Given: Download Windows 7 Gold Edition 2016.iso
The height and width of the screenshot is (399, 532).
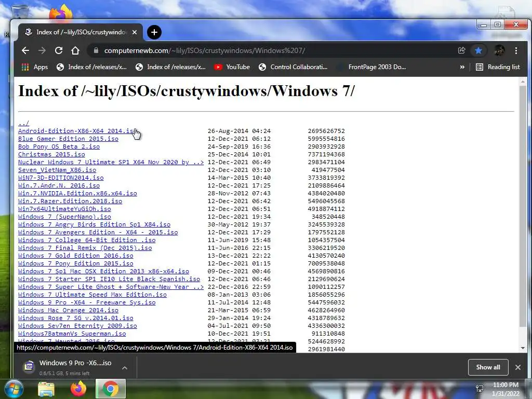Looking at the screenshot, I should [76, 256].
